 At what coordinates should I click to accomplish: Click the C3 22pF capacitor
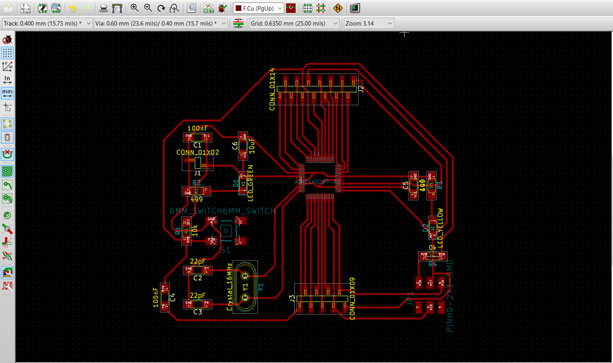click(x=197, y=304)
